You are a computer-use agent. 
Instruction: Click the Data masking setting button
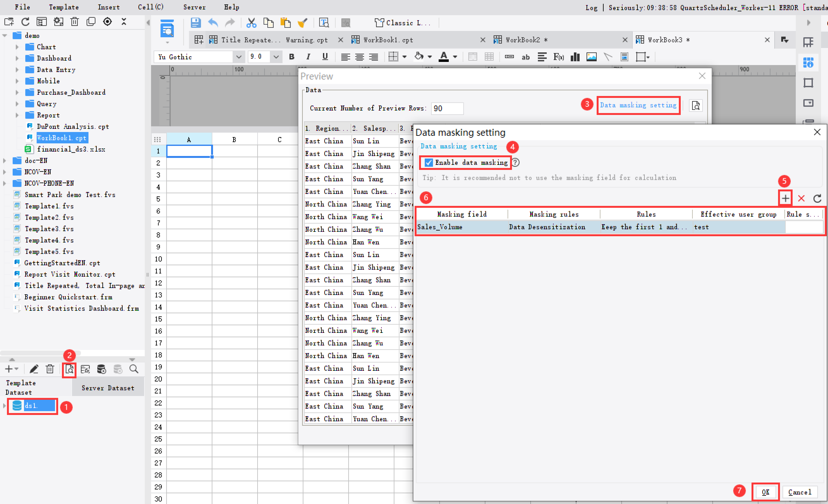click(638, 105)
